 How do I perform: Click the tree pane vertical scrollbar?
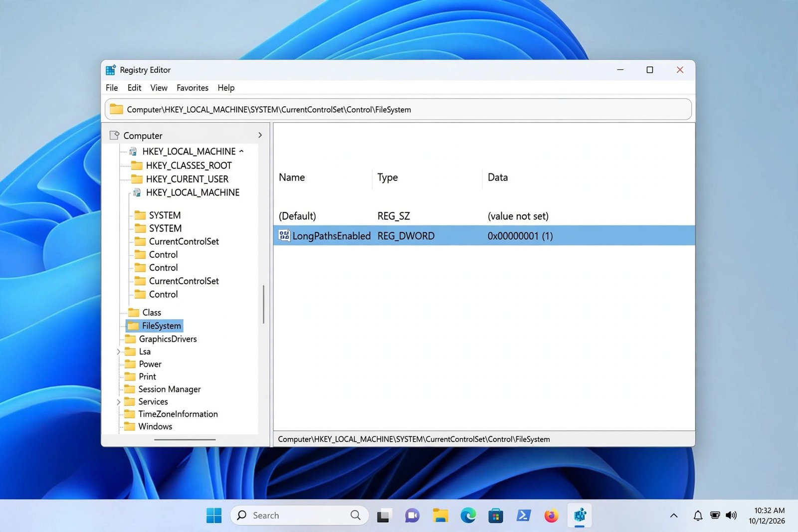coord(263,304)
